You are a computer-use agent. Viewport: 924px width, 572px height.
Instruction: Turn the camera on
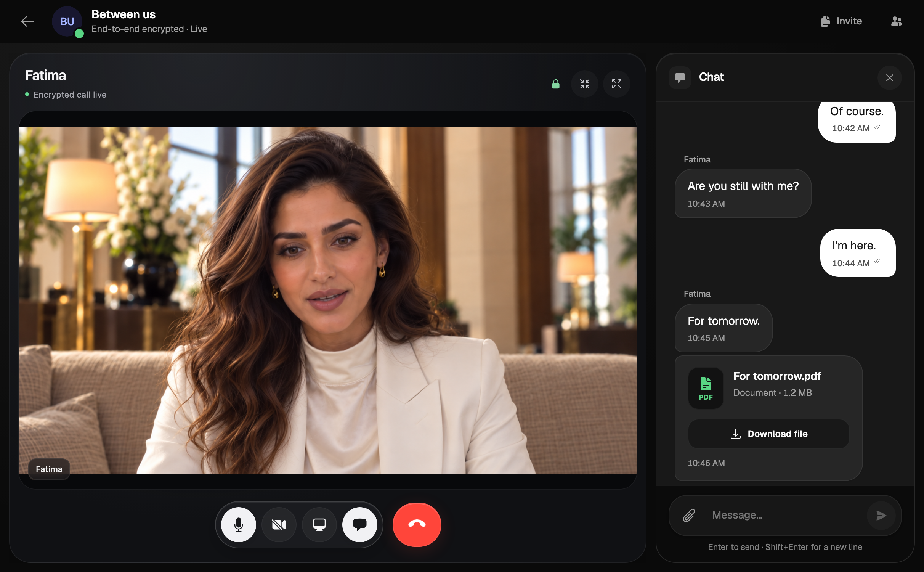(x=279, y=525)
